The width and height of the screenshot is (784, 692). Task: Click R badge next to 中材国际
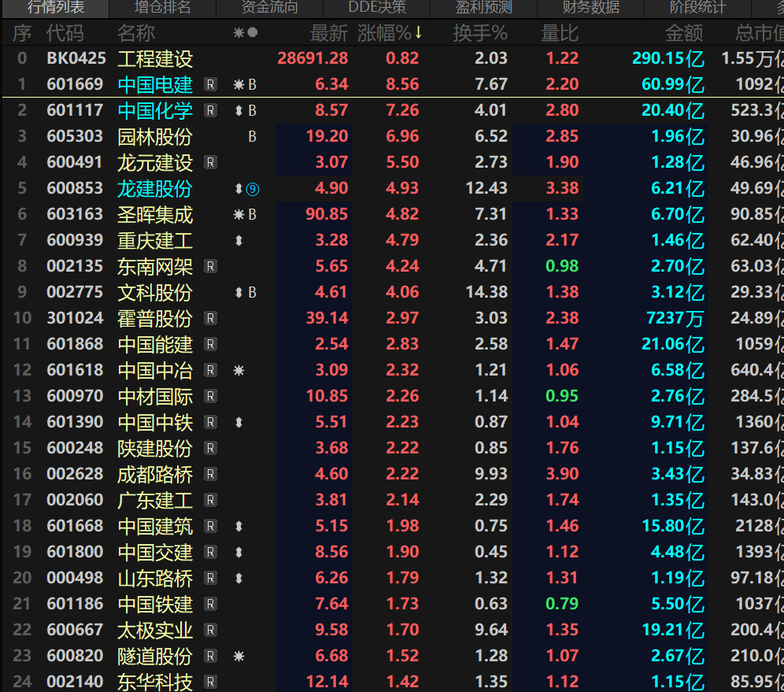coord(210,397)
